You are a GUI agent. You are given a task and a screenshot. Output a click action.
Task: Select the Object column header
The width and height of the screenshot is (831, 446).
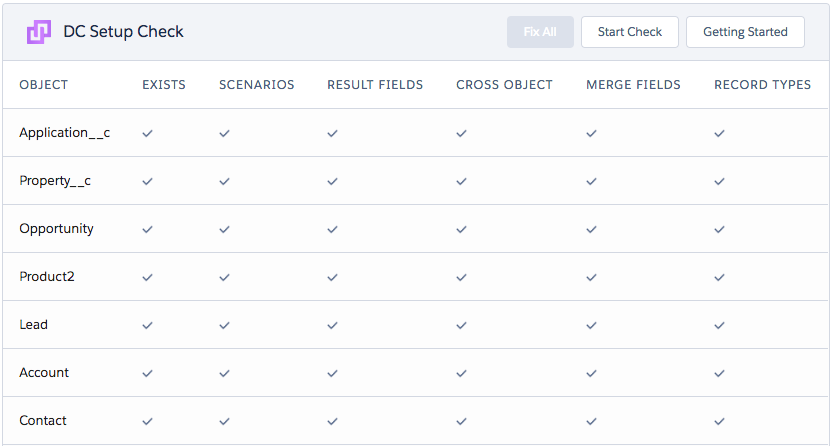[x=43, y=85]
